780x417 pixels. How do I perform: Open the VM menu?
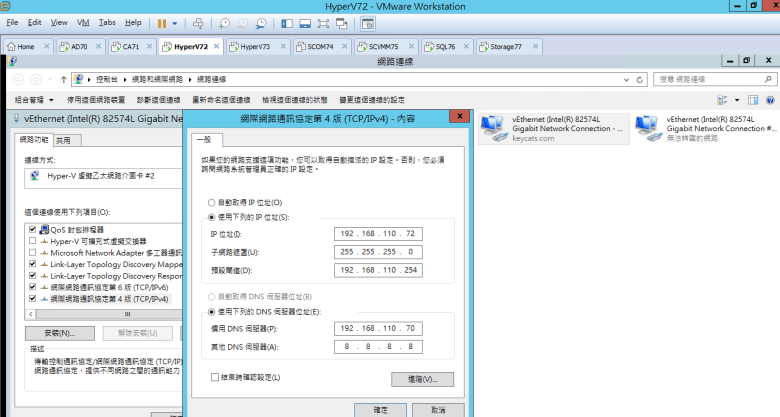pyautogui.click(x=83, y=21)
